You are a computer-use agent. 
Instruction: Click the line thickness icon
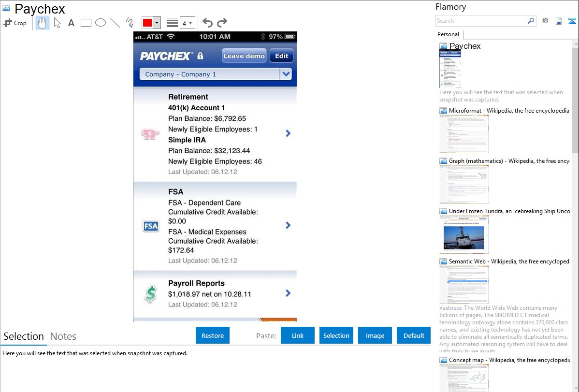172,23
